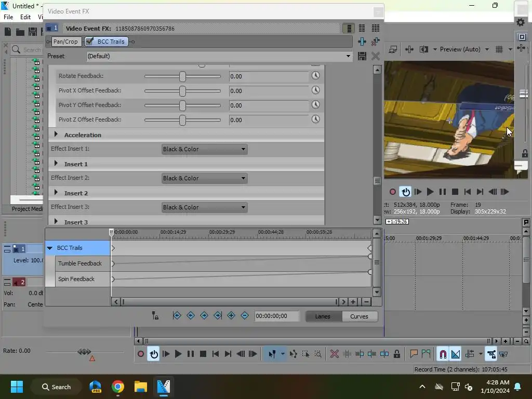Adjust the Rotate Feedback slider
The width and height of the screenshot is (532, 399).
point(182,76)
